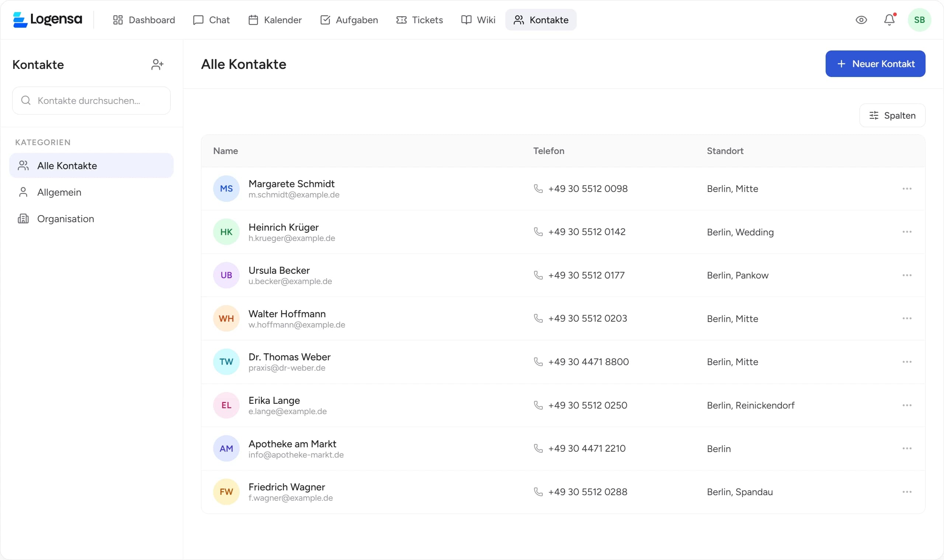Click the Standort column header

(725, 151)
